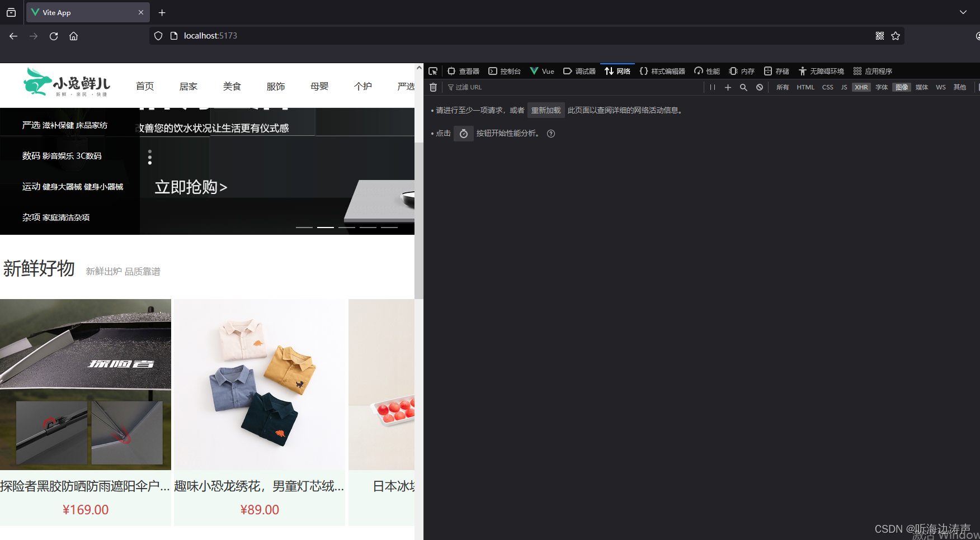Image resolution: width=980 pixels, height=540 pixels.
Task: Clear the network requests list with trash icon
Action: coord(433,87)
